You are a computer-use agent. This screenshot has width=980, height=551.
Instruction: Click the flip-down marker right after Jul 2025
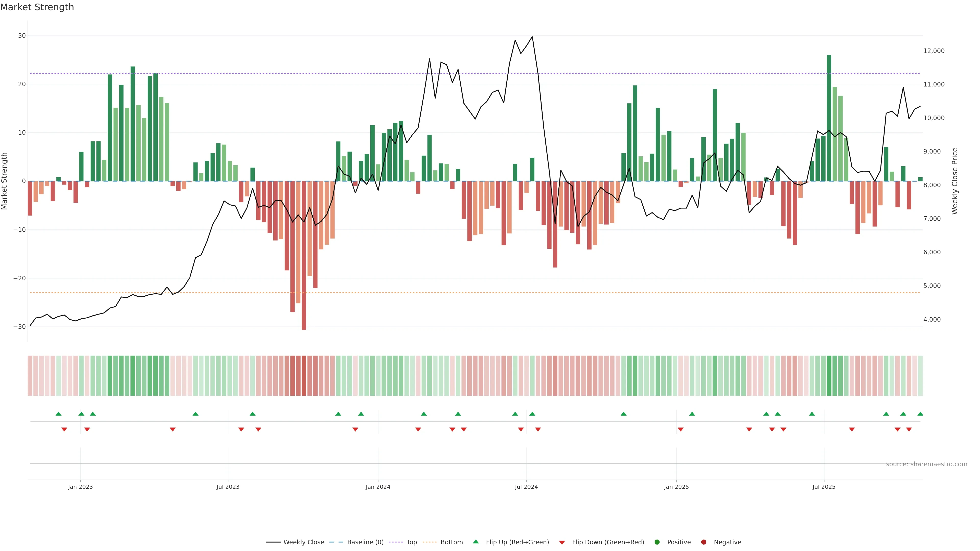pyautogui.click(x=852, y=429)
